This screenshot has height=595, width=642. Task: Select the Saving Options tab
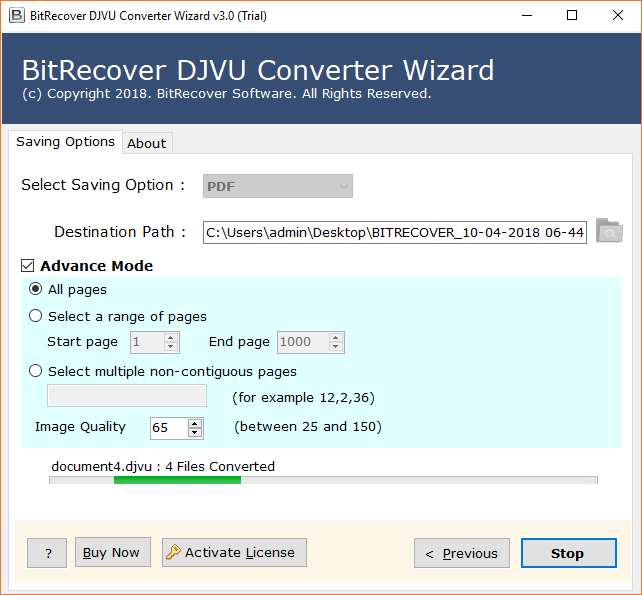pos(66,142)
